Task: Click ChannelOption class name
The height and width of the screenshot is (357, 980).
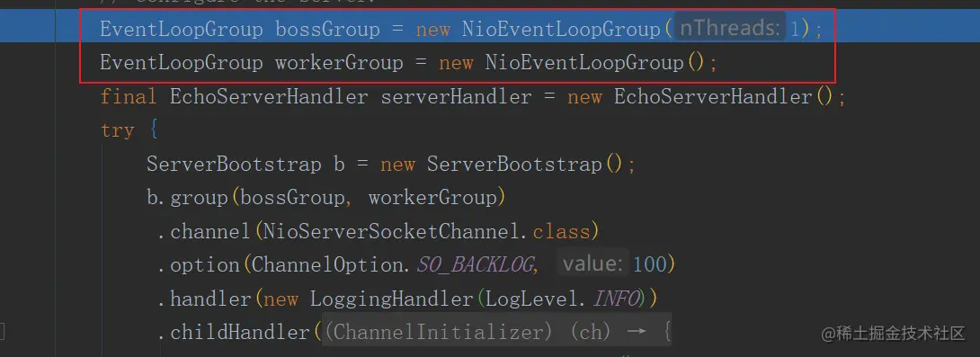Action: click(327, 265)
